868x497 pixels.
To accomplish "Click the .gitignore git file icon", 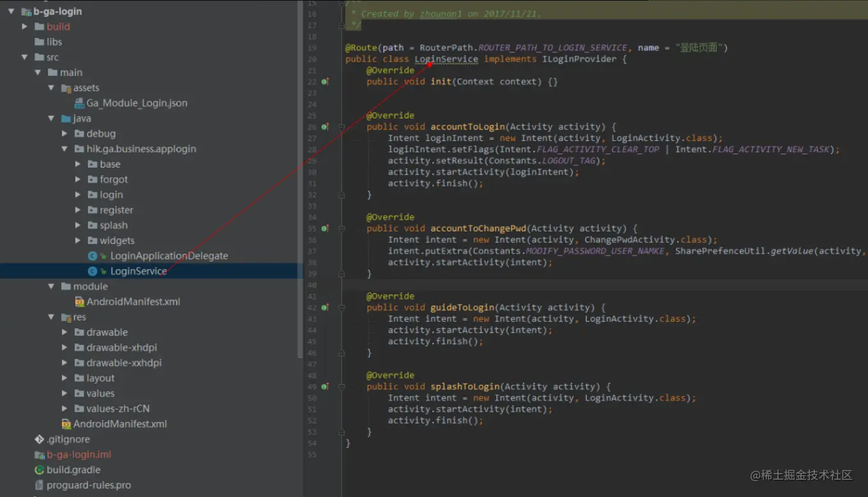I will pyautogui.click(x=40, y=440).
